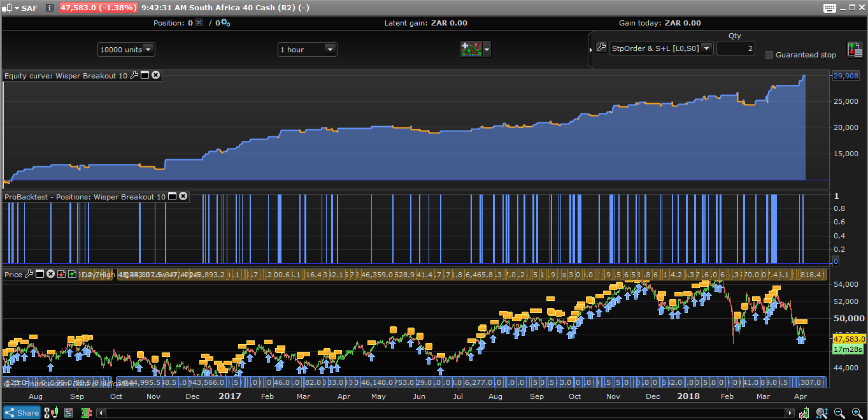Click the green up-arrow icon on Price panel

coord(72,274)
